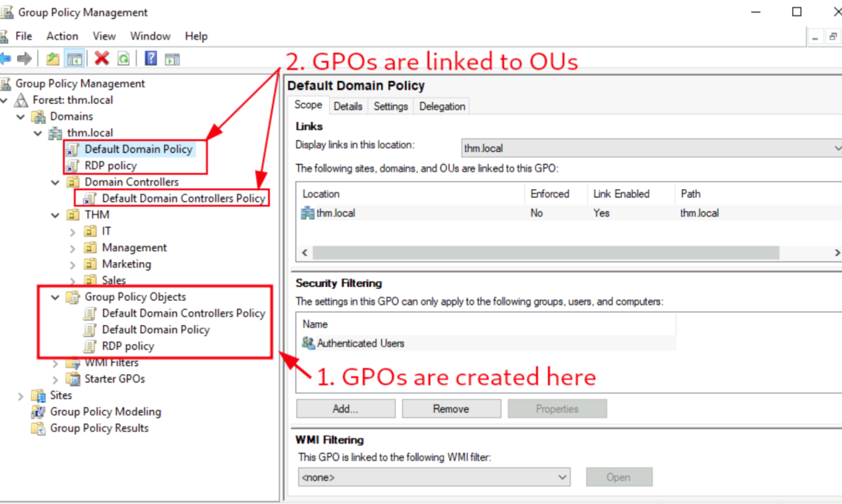Open the Display links in this location dropdown
Screen dimensions: 842x504
point(652,149)
